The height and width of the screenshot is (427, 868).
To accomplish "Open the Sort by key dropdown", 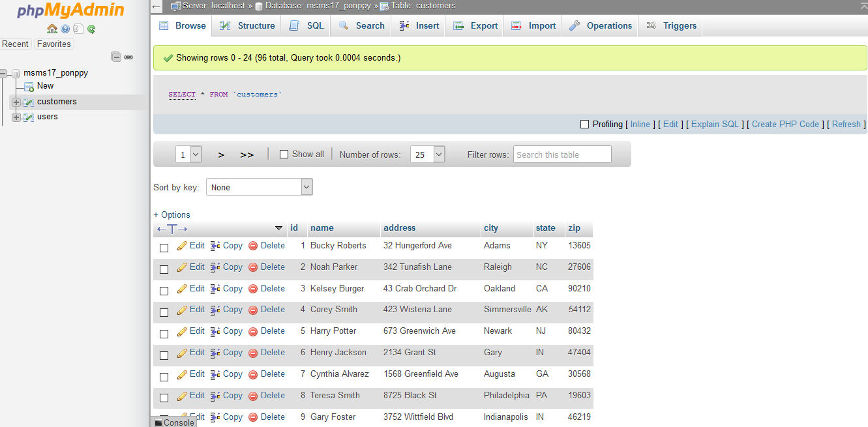I will point(260,187).
